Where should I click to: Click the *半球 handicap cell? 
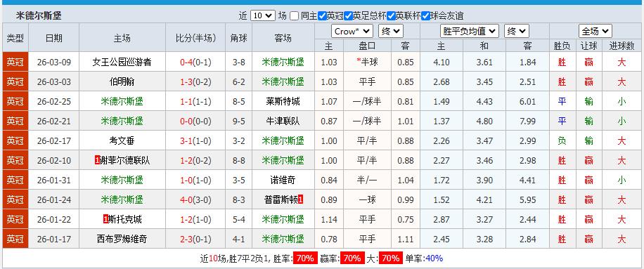tap(367, 63)
